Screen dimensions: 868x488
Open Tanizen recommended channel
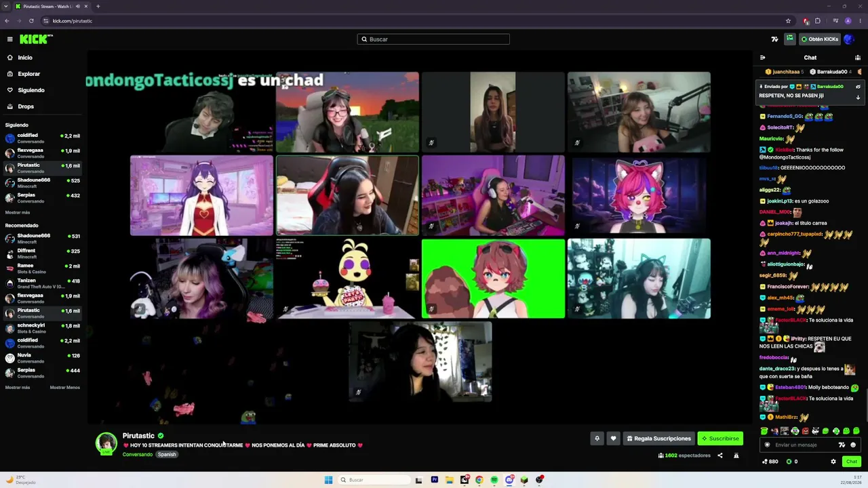click(43, 283)
